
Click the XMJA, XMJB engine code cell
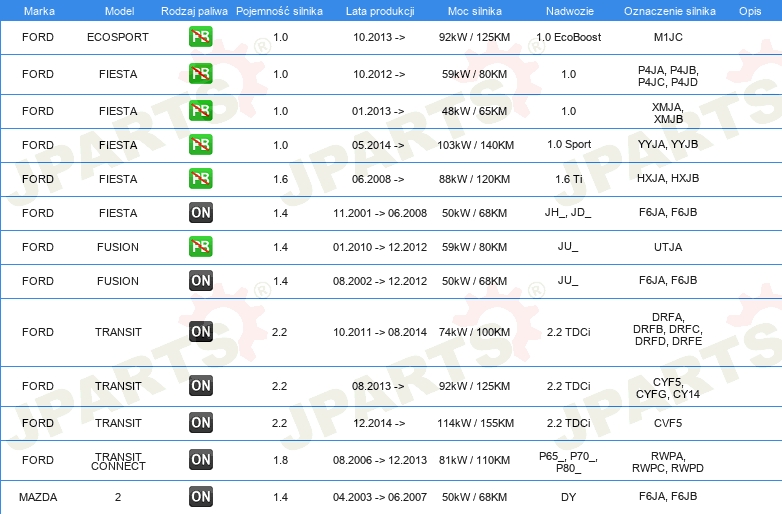pos(668,113)
